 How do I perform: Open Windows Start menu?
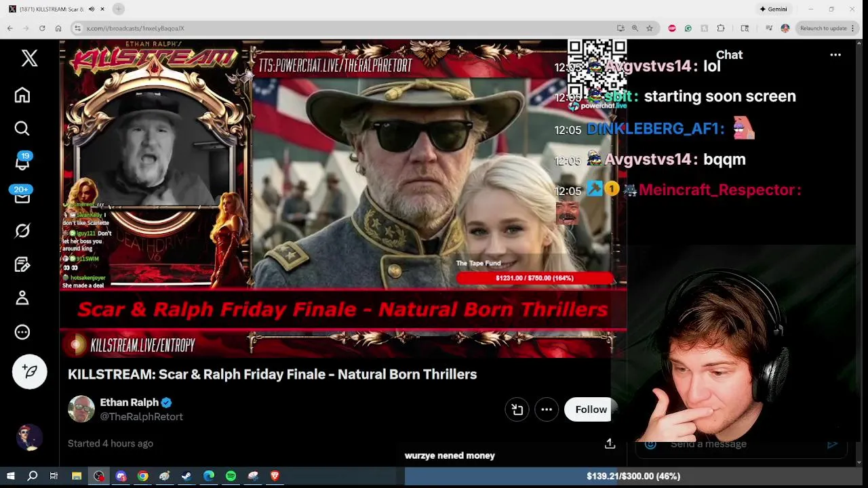(10, 476)
